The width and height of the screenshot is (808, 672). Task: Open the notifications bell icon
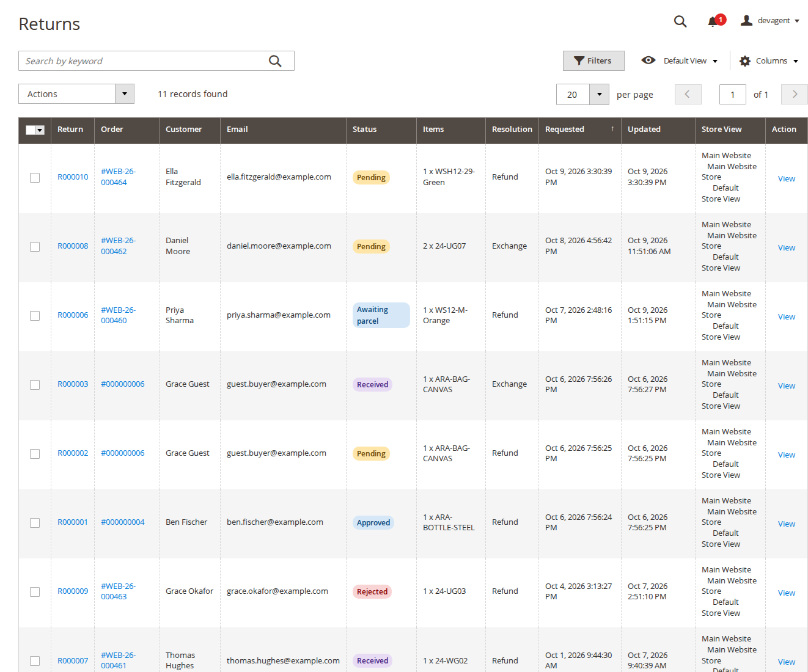pos(712,22)
